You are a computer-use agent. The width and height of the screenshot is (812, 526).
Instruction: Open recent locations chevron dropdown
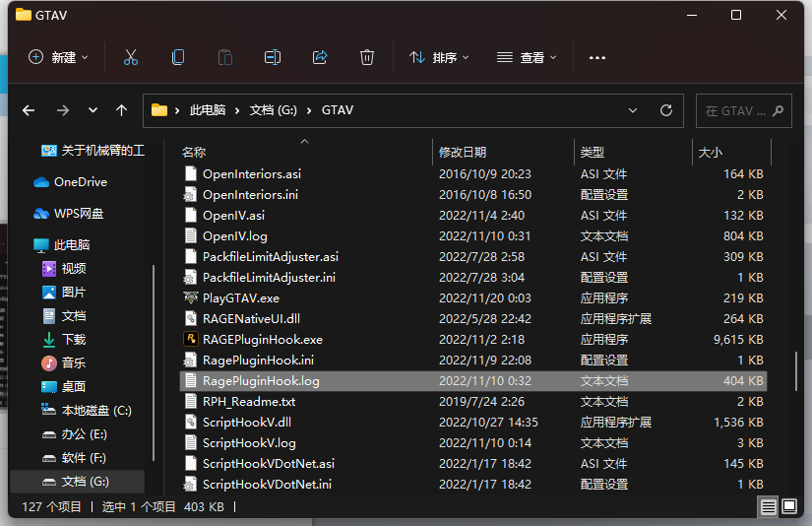click(93, 110)
